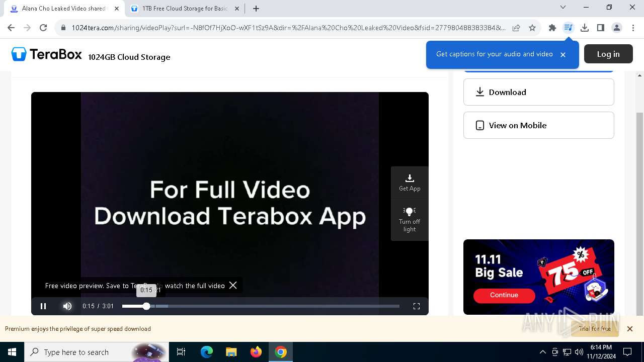Viewport: 644px width, 362px height.
Task: Toggle the browser side panel
Action: pyautogui.click(x=601, y=28)
